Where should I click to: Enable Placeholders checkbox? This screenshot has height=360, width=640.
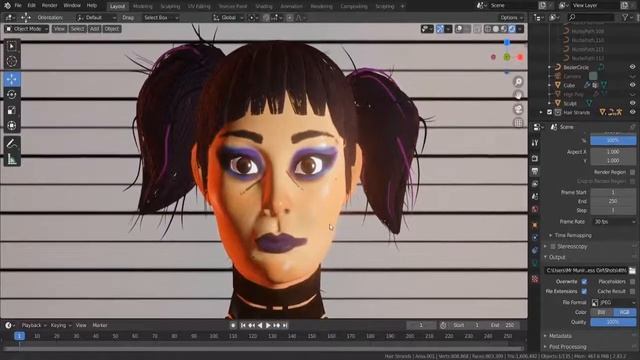(632, 282)
